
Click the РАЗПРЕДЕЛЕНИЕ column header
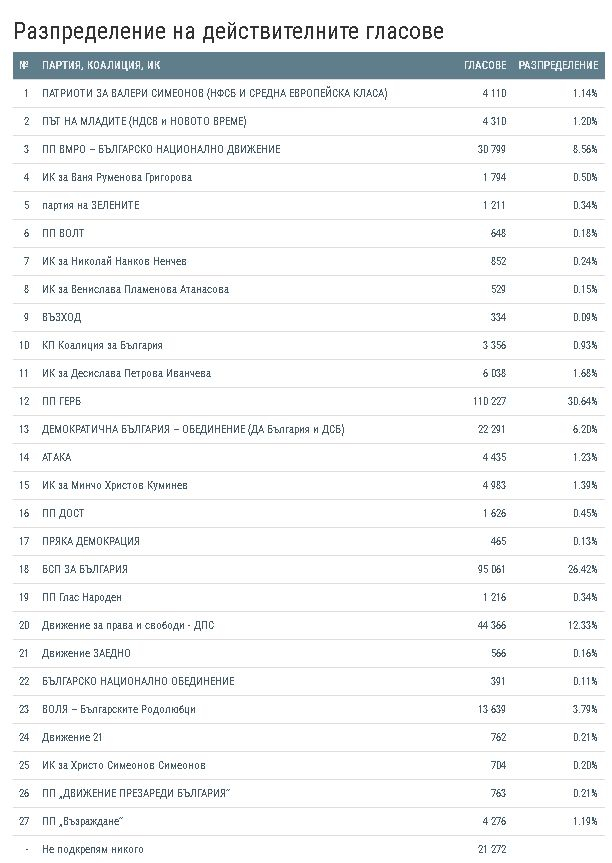tap(558, 65)
